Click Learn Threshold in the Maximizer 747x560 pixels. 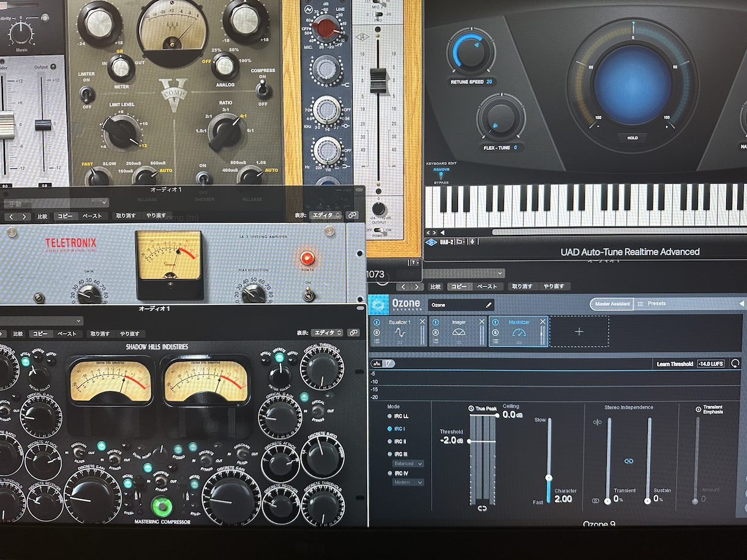click(675, 364)
